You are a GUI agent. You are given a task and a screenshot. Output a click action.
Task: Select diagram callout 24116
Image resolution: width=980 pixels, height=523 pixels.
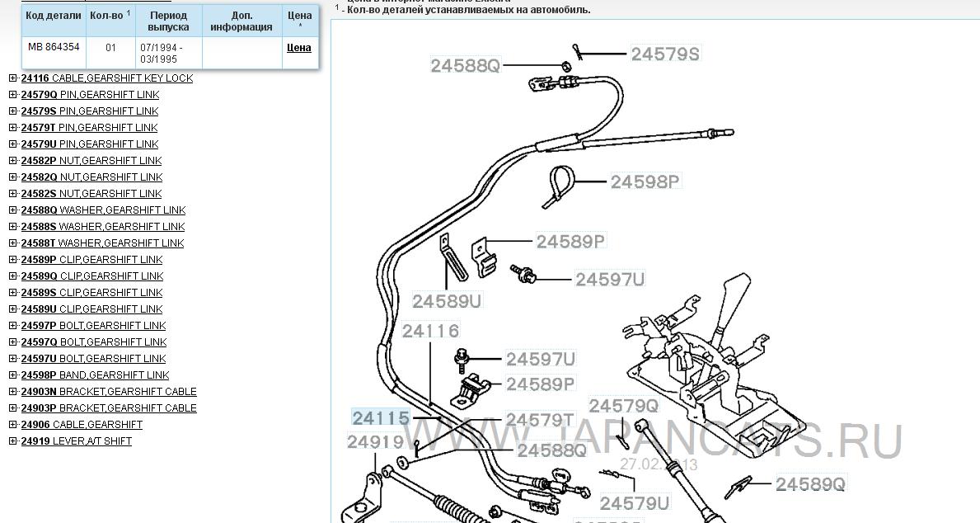pos(430,330)
